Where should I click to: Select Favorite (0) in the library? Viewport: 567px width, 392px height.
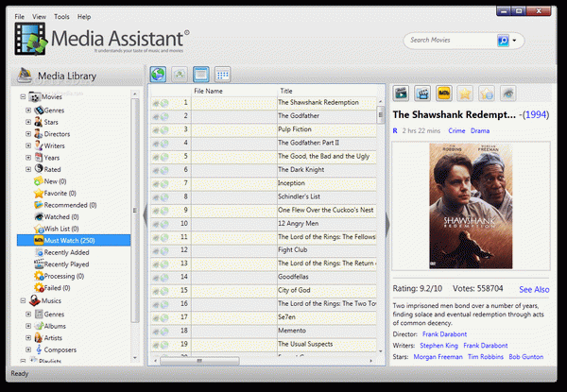coord(55,194)
